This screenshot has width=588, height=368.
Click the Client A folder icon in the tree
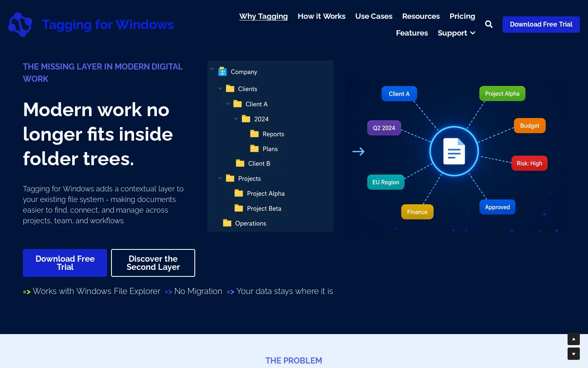tap(238, 104)
